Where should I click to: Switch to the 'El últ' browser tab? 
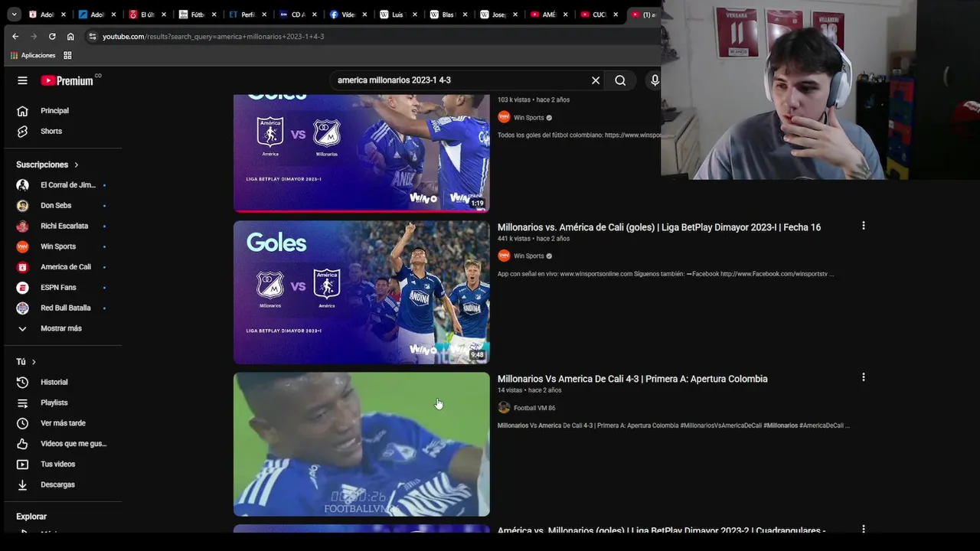coord(147,15)
